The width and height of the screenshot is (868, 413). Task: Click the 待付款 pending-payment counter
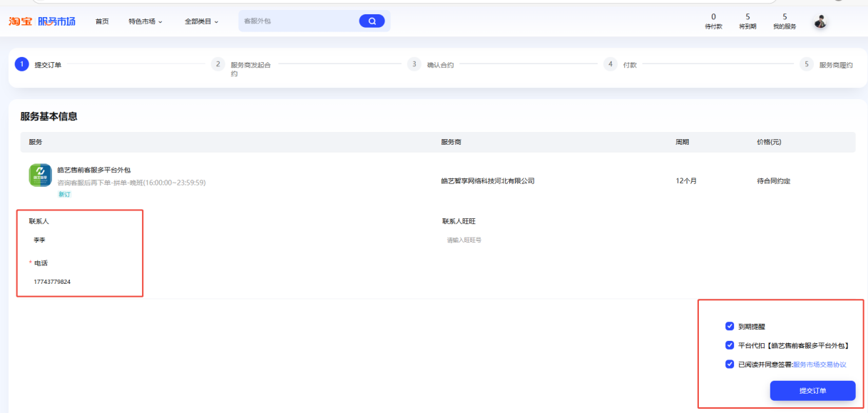point(713,21)
